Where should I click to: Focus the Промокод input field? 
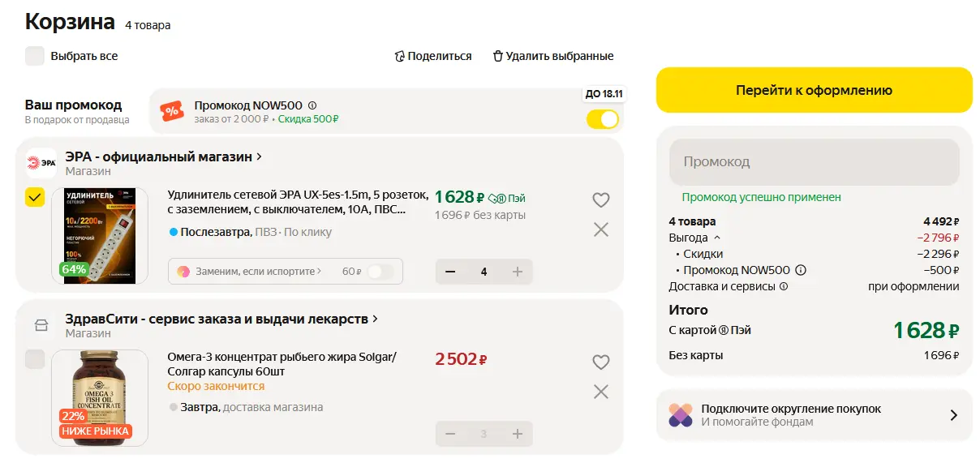tap(814, 161)
